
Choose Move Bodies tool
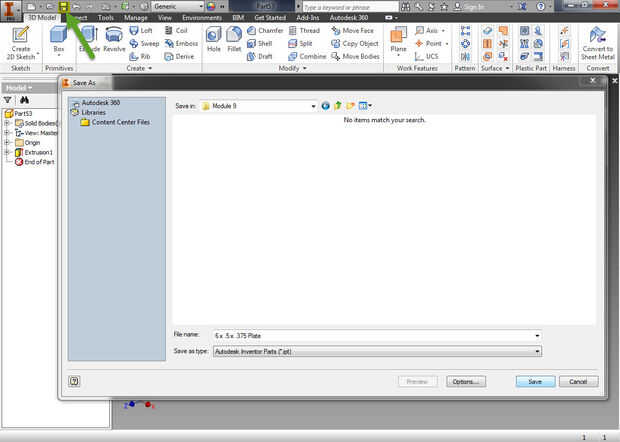pos(355,57)
